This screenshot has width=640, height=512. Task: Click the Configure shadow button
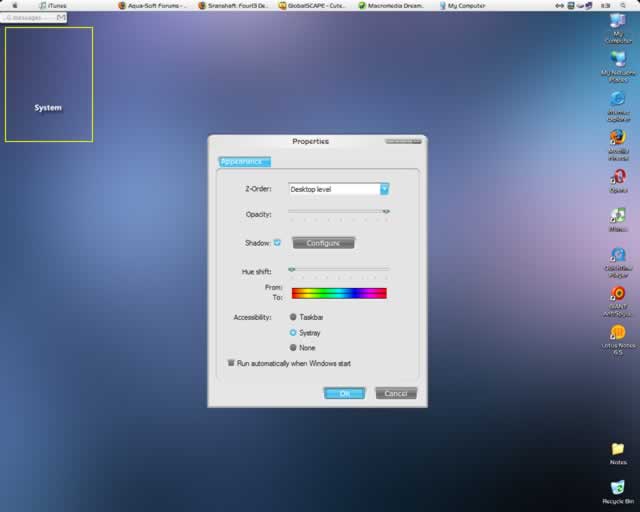(x=323, y=243)
